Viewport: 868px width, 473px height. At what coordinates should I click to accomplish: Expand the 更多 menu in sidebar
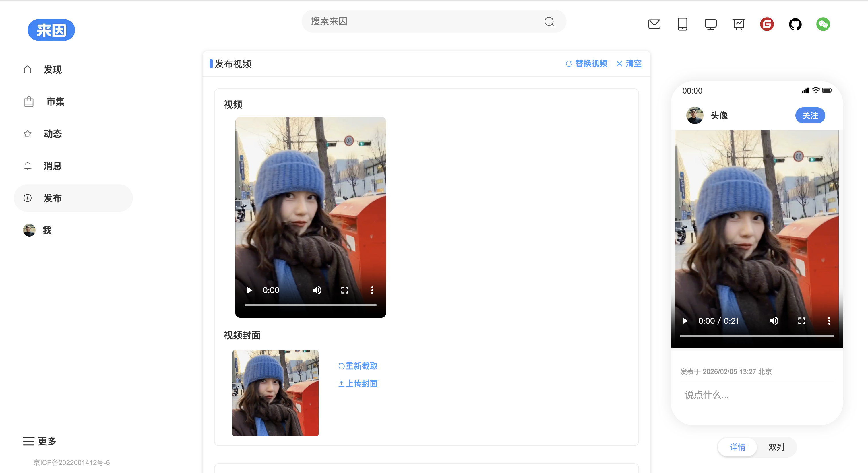[x=39, y=441]
